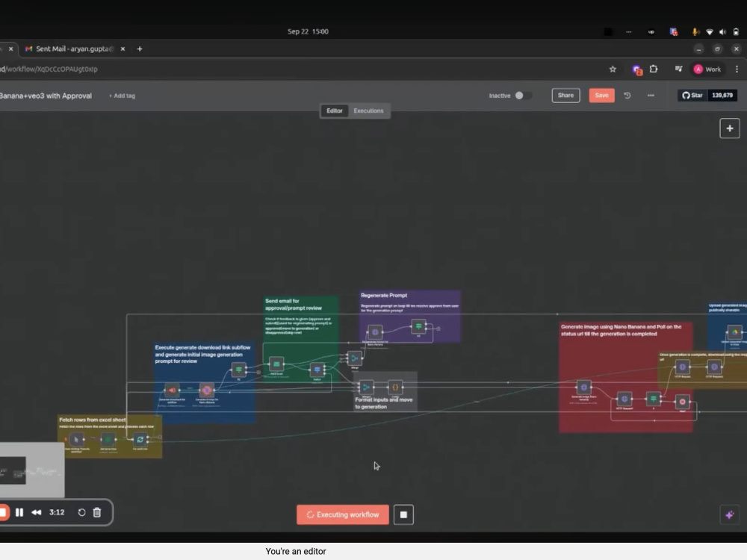Image resolution: width=747 pixels, height=560 pixels.
Task: Open the Regenerate Prompt HTTP node
Action: pos(375,332)
